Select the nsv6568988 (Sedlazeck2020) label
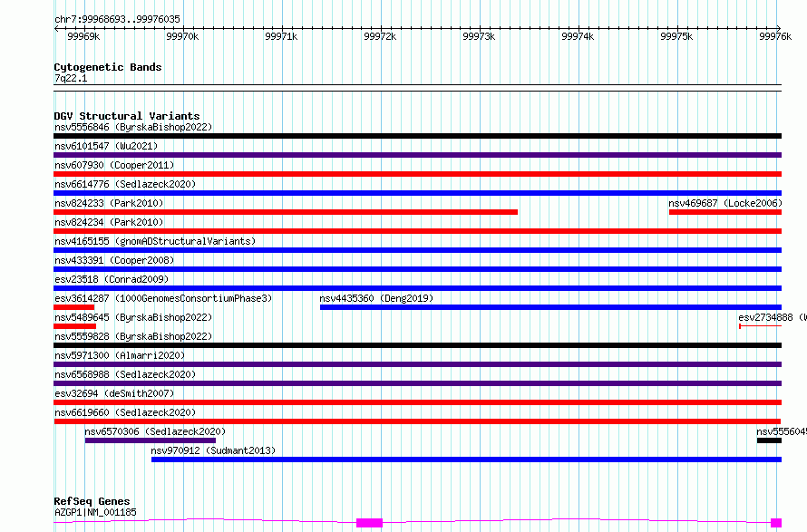 125,374
